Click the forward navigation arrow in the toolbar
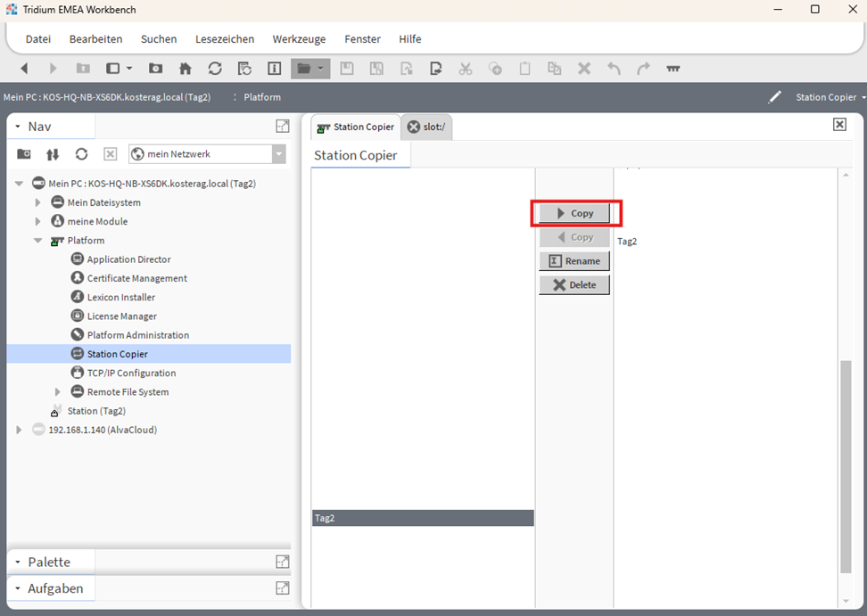867x616 pixels. (54, 69)
